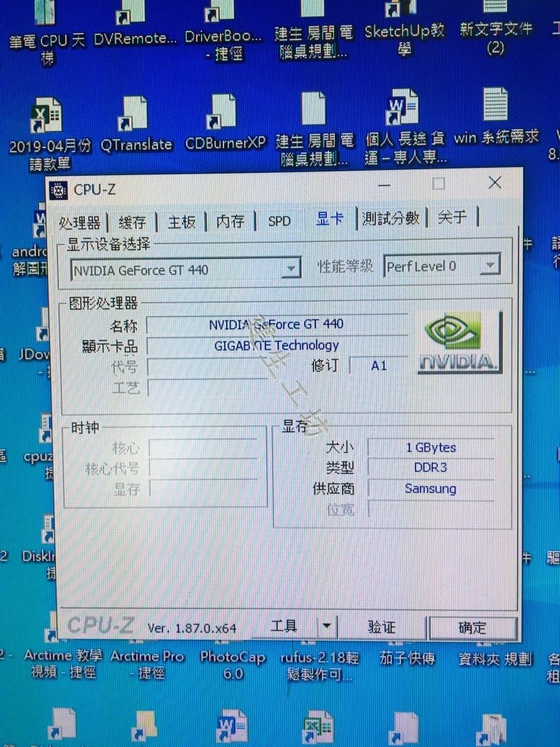
Task: Switch to the 内存 tab
Action: click(x=230, y=221)
